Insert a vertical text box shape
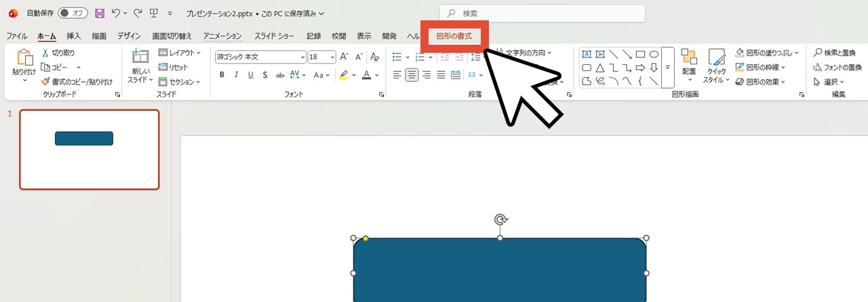Screen dimensions: 868x302 (599, 54)
